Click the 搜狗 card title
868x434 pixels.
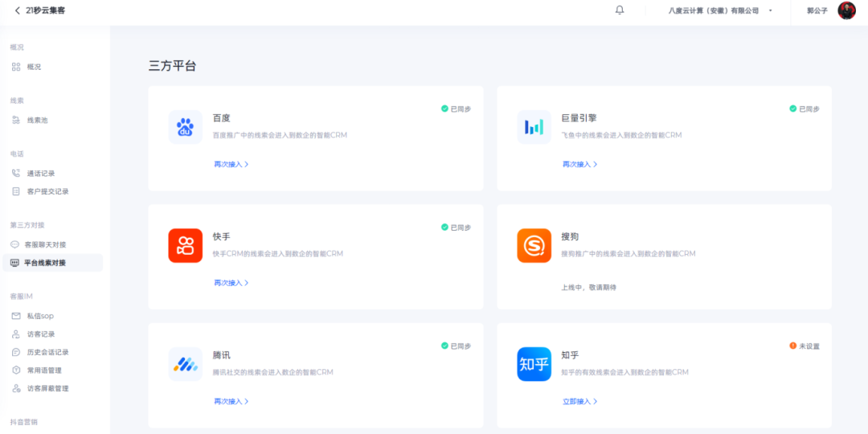coord(570,236)
